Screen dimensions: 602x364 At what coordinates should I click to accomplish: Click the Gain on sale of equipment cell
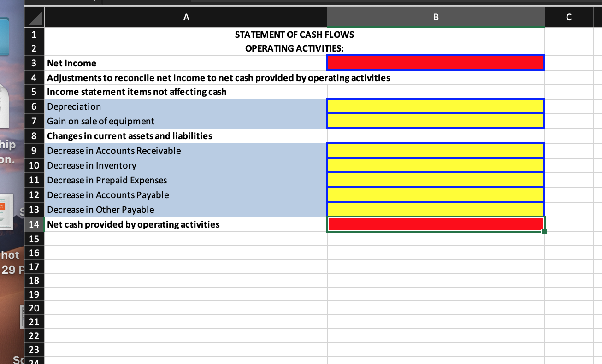(x=435, y=121)
